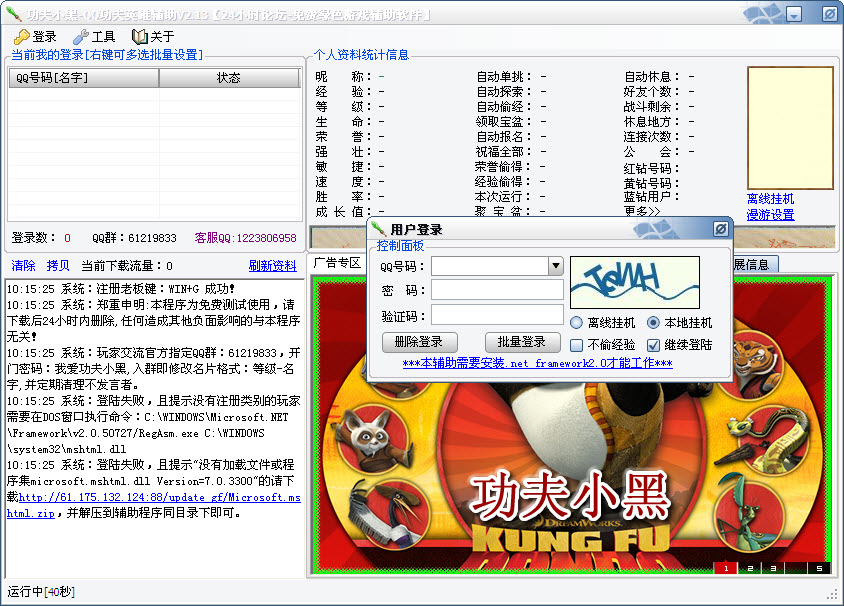Screen dimensions: 844x606
Task: Expand the QQ号码 dropdown arrow
Action: [x=555, y=265]
